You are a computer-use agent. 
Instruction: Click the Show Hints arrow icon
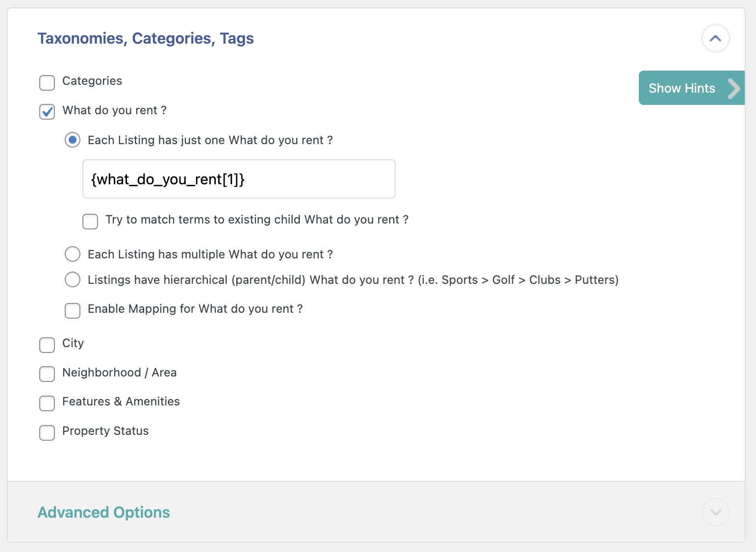[733, 88]
